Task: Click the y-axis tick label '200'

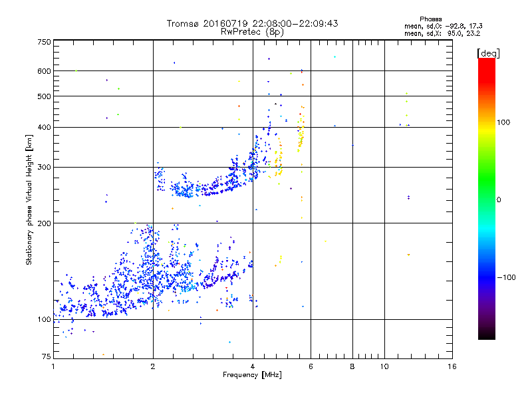Action: click(x=44, y=223)
